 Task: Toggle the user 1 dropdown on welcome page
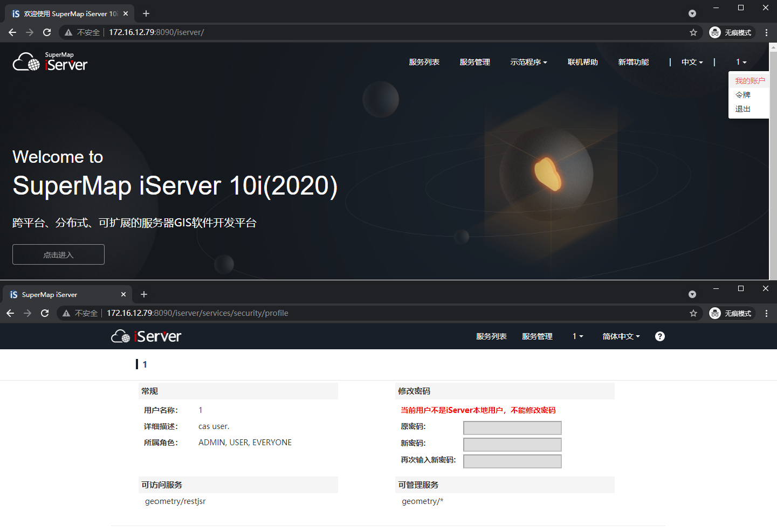tap(741, 62)
